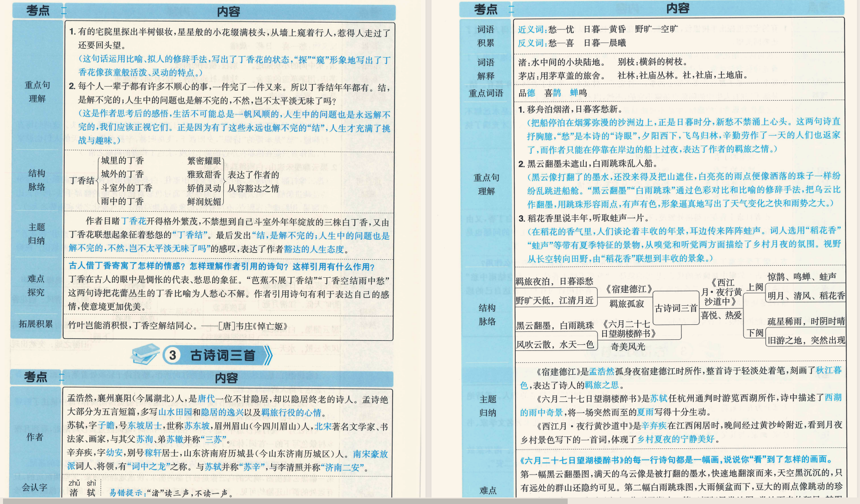860x504 pixels.
Task: Click 城里的丁香 in the structure diagram
Action: tap(123, 161)
